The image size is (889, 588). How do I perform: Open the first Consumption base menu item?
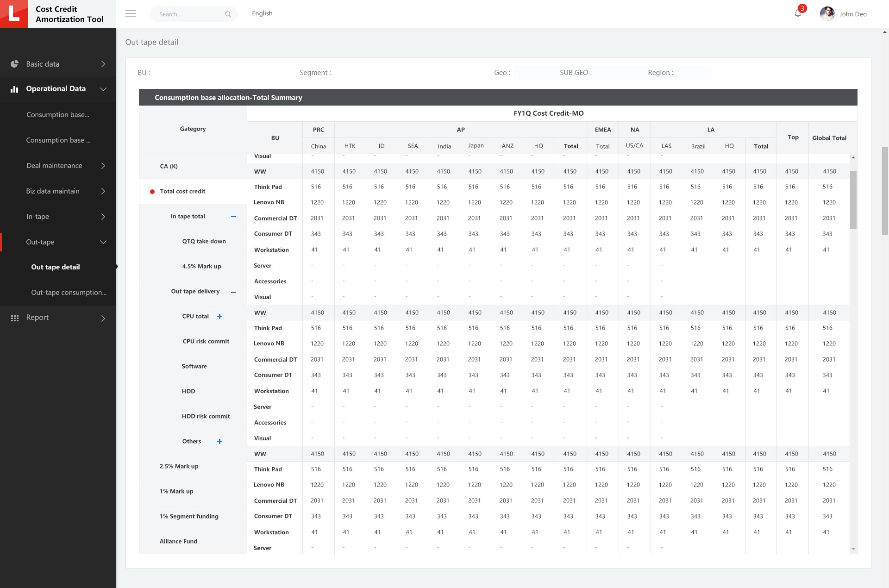click(x=58, y=115)
